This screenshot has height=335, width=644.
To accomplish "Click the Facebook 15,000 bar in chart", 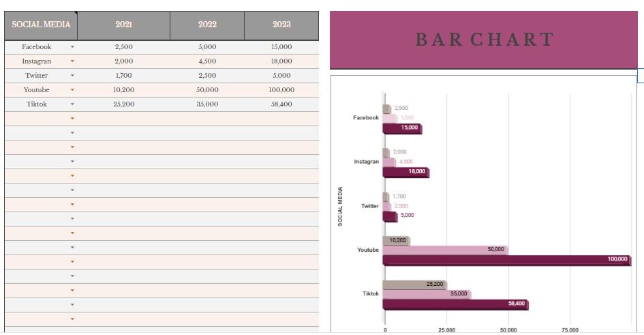I will click(x=403, y=129).
